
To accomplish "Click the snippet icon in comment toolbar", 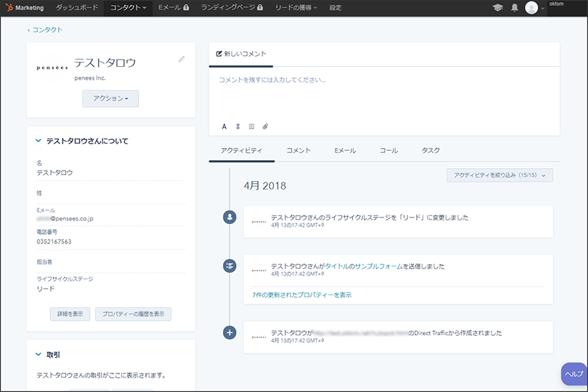I will 251,126.
